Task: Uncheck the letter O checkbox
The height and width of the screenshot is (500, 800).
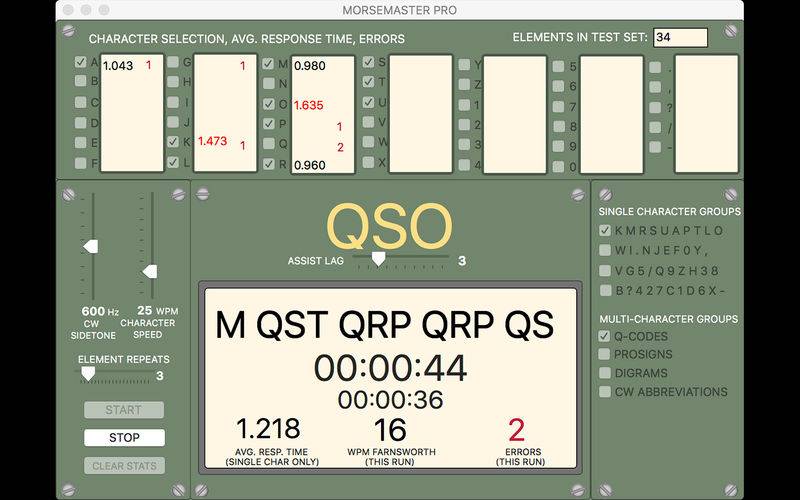Action: click(268, 104)
